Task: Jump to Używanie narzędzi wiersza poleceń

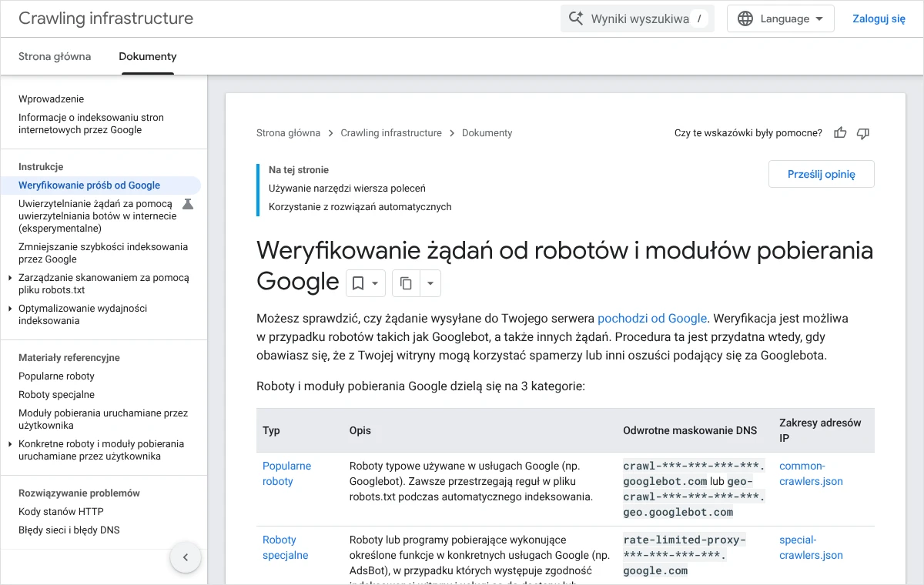Action: pos(347,189)
